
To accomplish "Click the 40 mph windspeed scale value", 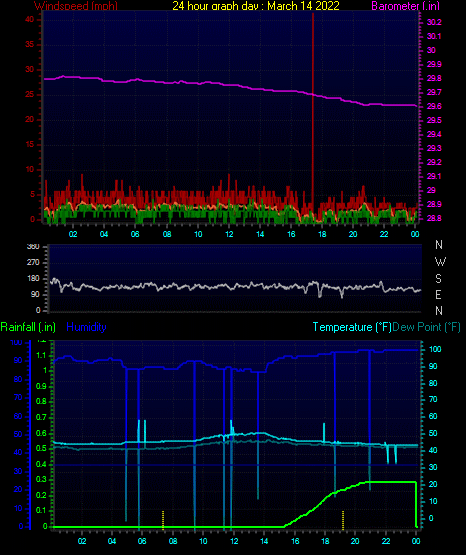I will [x=30, y=19].
